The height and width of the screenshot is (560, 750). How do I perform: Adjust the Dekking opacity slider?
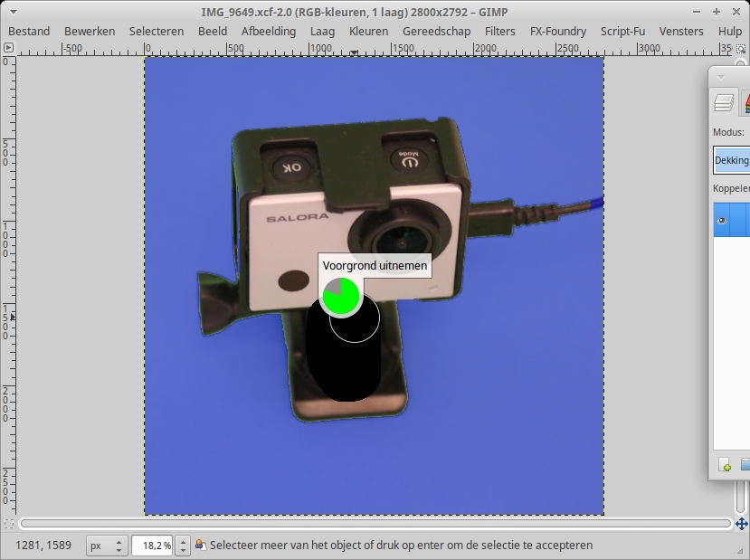(x=732, y=160)
